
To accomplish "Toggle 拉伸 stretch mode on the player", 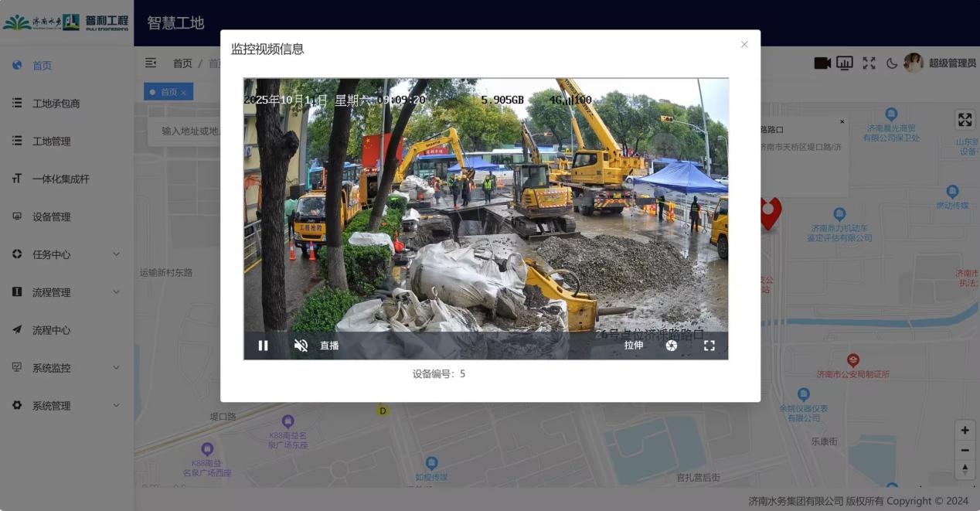I will pyautogui.click(x=633, y=345).
